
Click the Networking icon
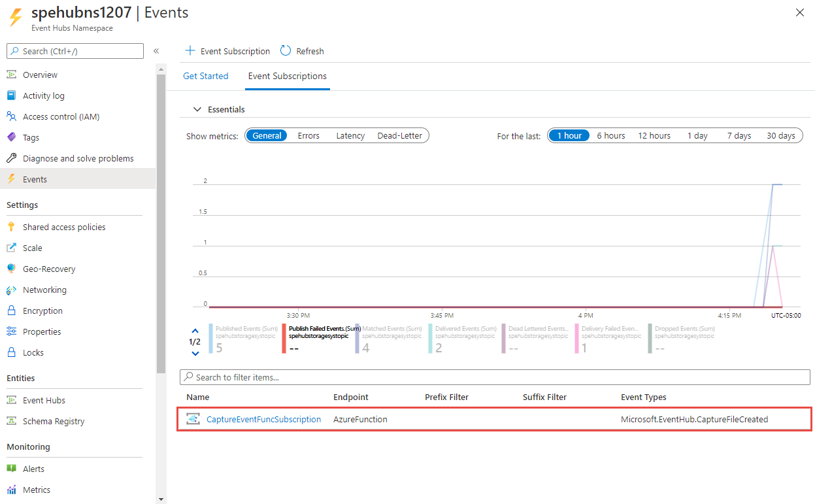coord(11,290)
